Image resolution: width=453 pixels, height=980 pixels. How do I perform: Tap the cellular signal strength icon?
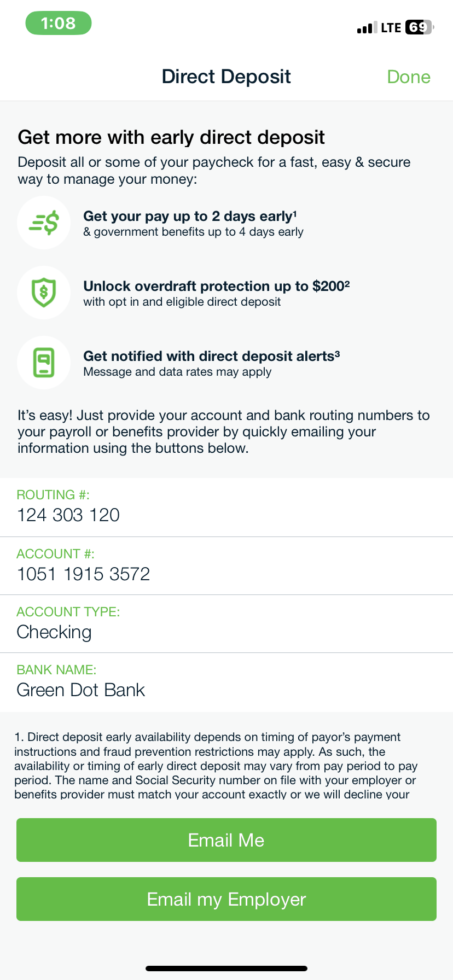[367, 27]
